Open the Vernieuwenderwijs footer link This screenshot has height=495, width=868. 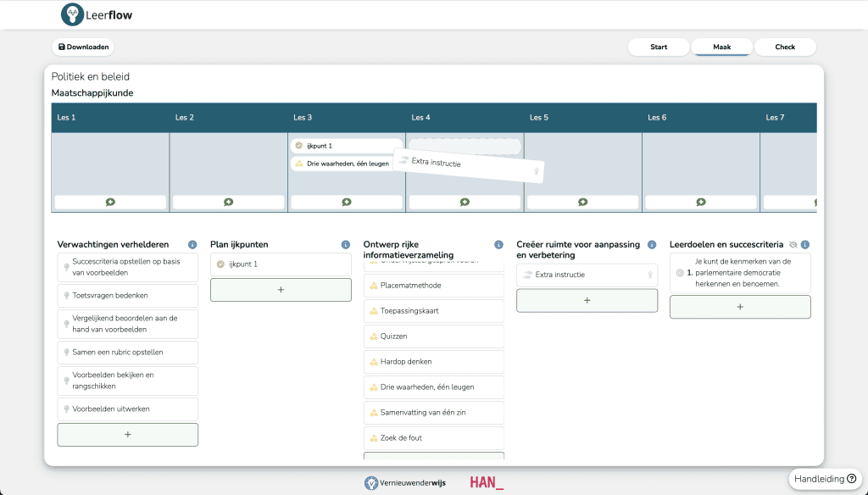405,483
